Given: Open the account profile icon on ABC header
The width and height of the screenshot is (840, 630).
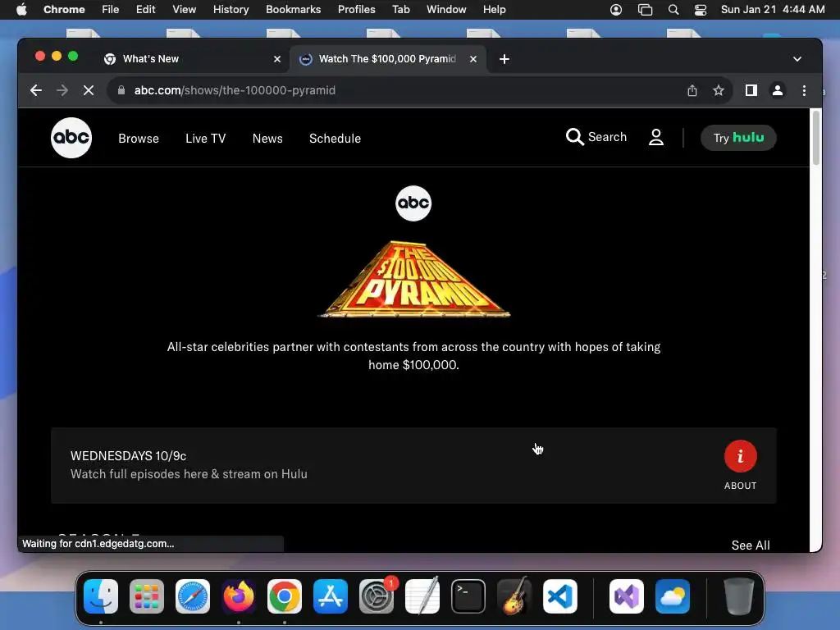Looking at the screenshot, I should coord(655,137).
